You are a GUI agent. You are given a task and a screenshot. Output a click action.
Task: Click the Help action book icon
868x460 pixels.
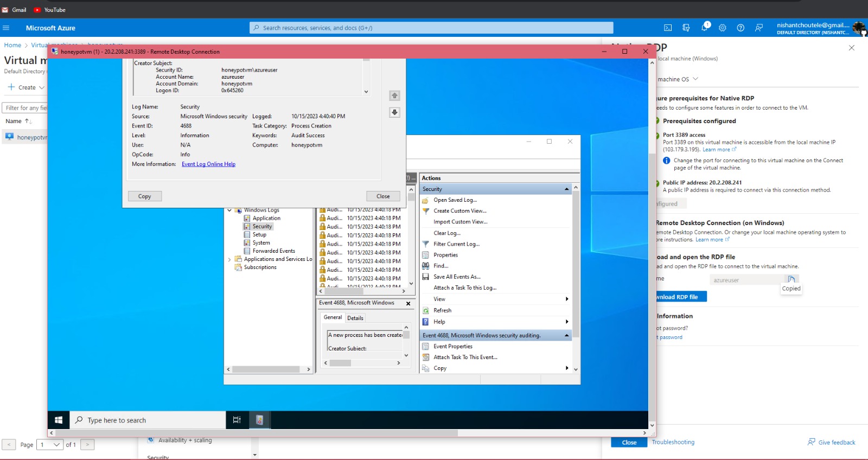426,322
